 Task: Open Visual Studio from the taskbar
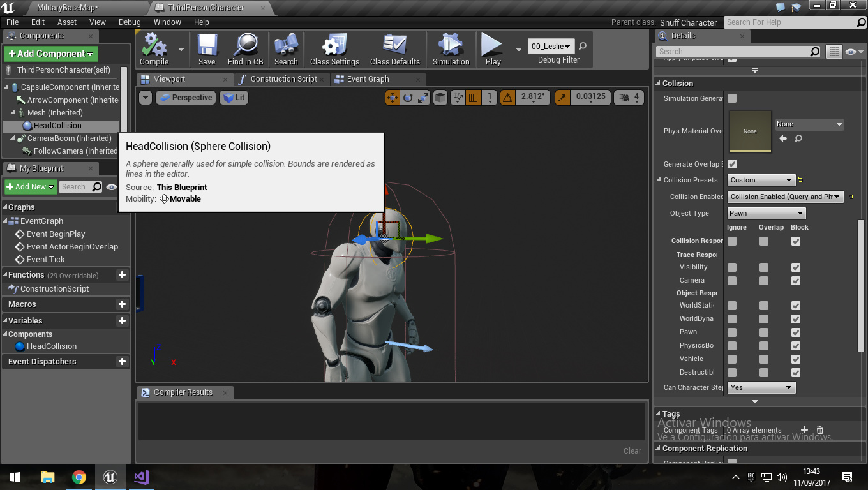(x=142, y=477)
